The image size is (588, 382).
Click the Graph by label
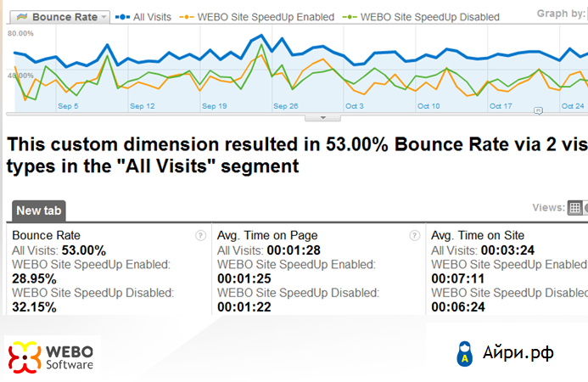coord(561,14)
